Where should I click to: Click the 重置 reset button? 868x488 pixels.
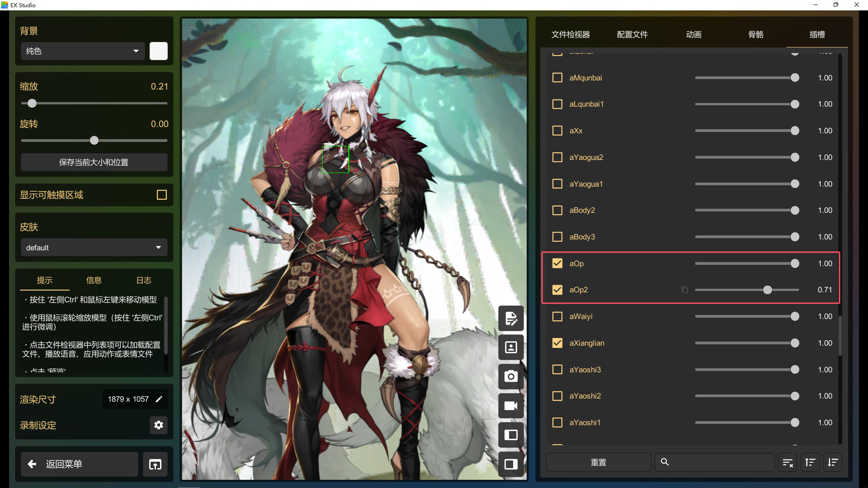tap(598, 462)
